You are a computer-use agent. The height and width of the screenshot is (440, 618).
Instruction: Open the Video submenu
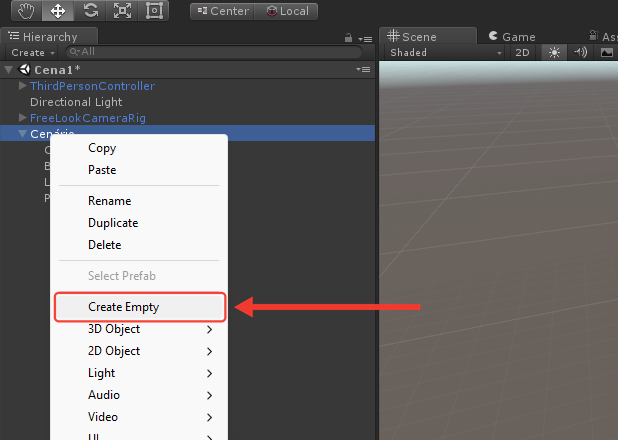[139, 417]
